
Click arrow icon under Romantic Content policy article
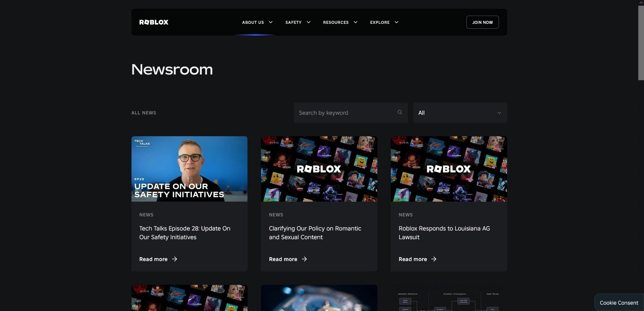304,259
